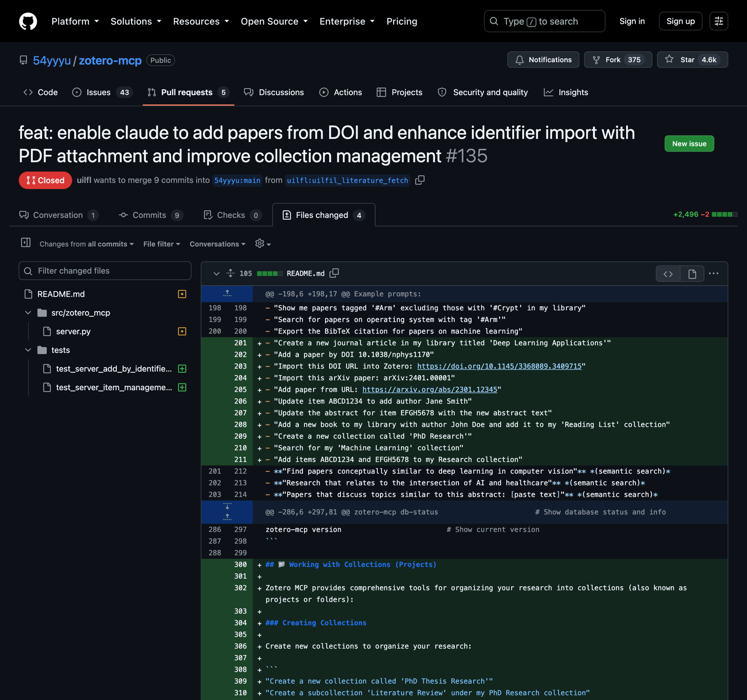Click the modified badge icon for server.py

pyautogui.click(x=182, y=331)
